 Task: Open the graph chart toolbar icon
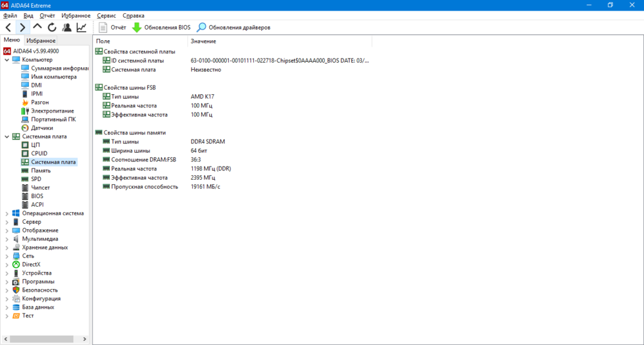[x=82, y=28]
